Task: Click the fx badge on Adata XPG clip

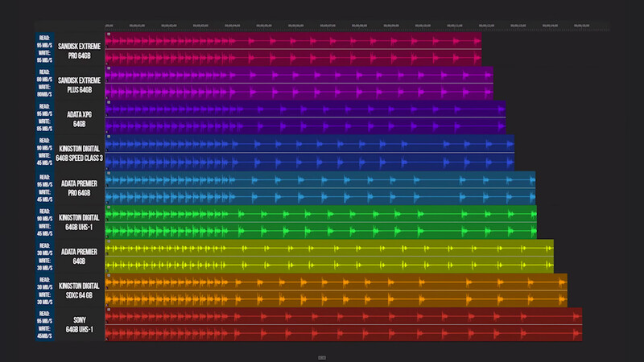Action: point(109,103)
